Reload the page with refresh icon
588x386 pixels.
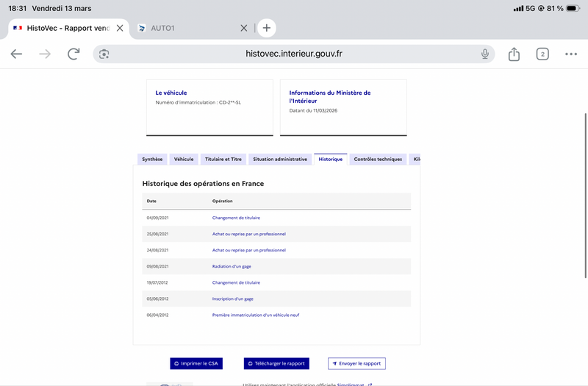73,54
